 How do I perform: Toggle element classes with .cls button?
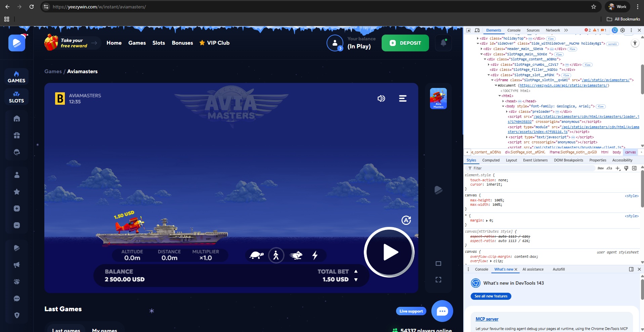click(x=609, y=168)
